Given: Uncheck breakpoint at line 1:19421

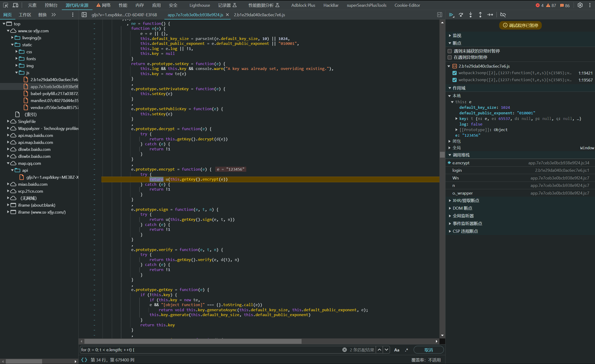Looking at the screenshot, I should [x=455, y=73].
